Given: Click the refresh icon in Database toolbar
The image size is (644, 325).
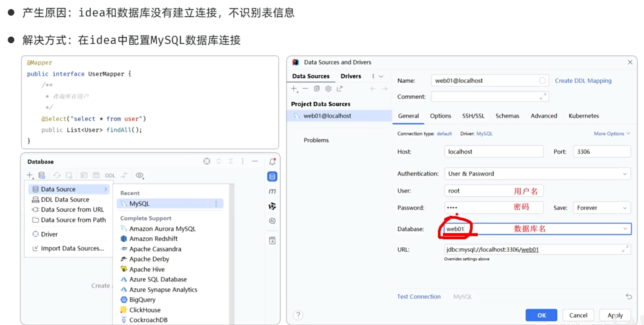Looking at the screenshot, I should [57, 175].
